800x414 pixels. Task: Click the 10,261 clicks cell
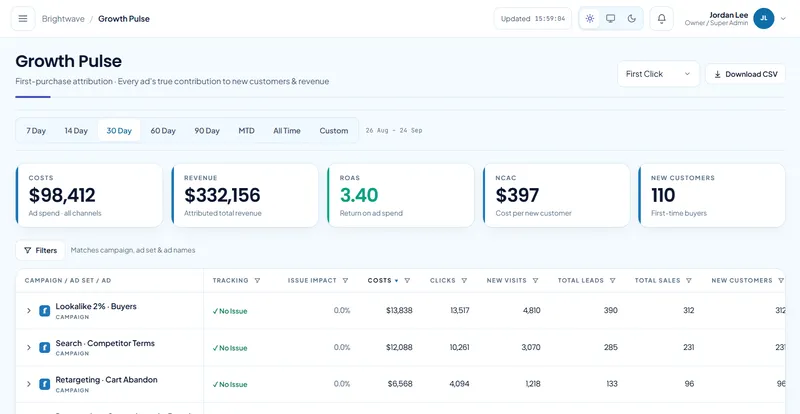point(459,347)
